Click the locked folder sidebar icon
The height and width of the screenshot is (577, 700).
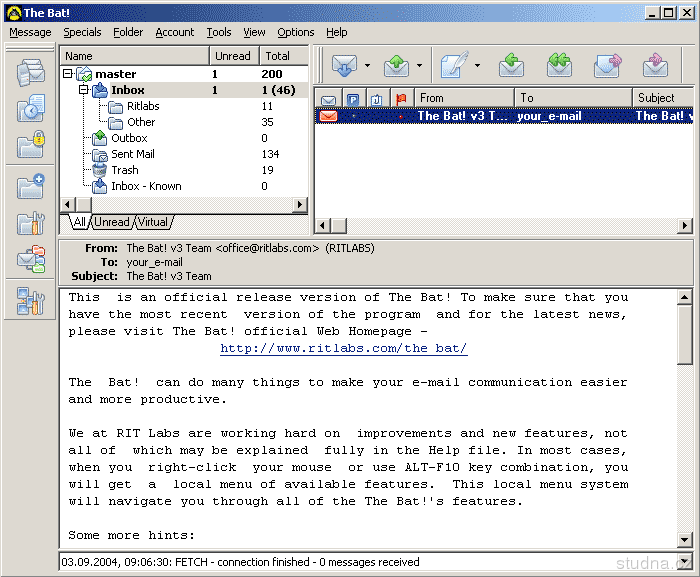[x=30, y=144]
